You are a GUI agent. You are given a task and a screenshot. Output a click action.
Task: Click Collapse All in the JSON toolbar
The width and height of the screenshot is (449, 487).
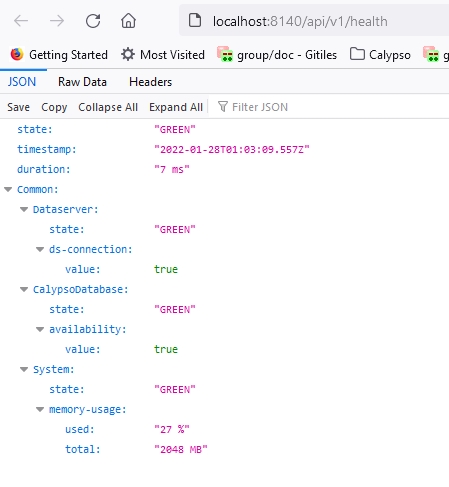(x=108, y=107)
